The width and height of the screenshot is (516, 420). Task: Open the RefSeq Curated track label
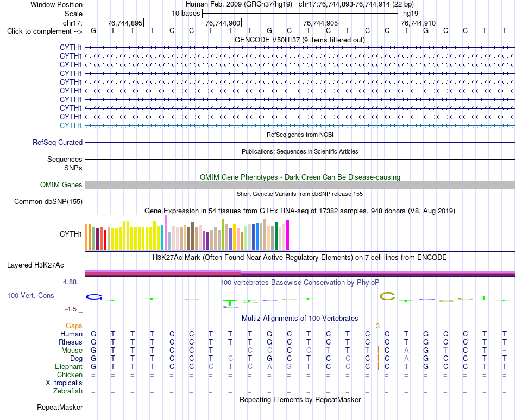(x=57, y=142)
